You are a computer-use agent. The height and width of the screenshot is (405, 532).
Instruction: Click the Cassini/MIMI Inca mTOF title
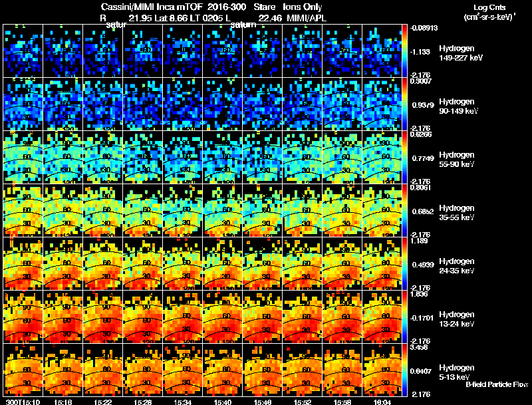click(x=152, y=7)
